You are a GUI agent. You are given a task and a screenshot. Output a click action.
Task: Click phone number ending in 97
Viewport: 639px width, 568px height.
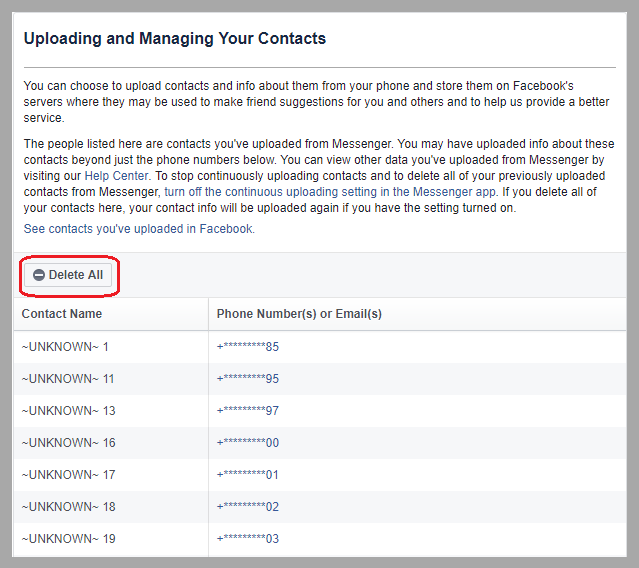248,411
